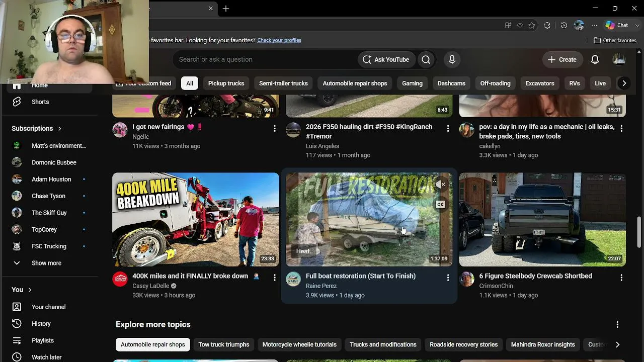Open more options for 400K miles video
Viewport: 644px width, 362px height.
click(274, 278)
